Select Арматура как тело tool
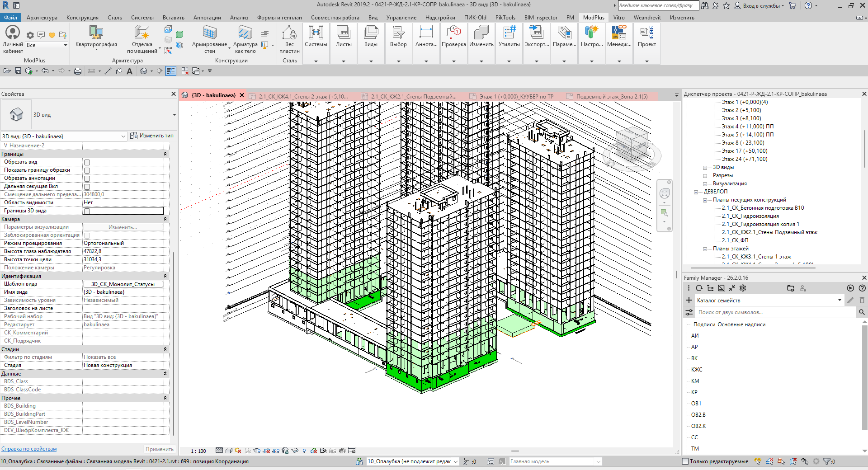 [245, 39]
